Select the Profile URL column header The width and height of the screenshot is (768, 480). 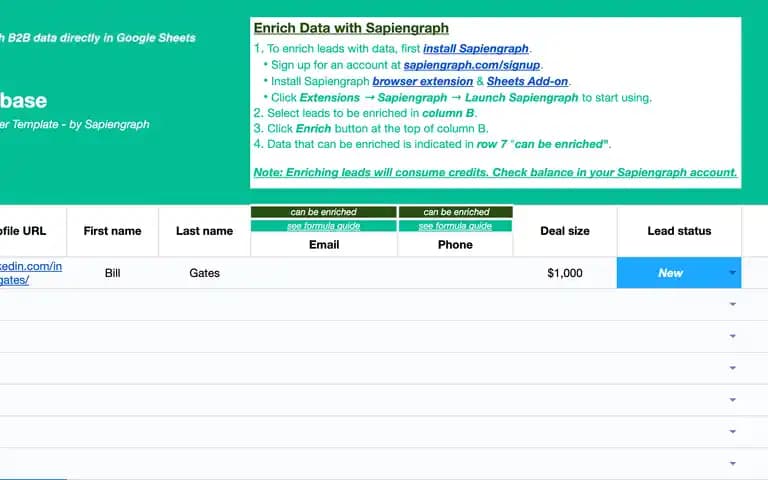33,231
